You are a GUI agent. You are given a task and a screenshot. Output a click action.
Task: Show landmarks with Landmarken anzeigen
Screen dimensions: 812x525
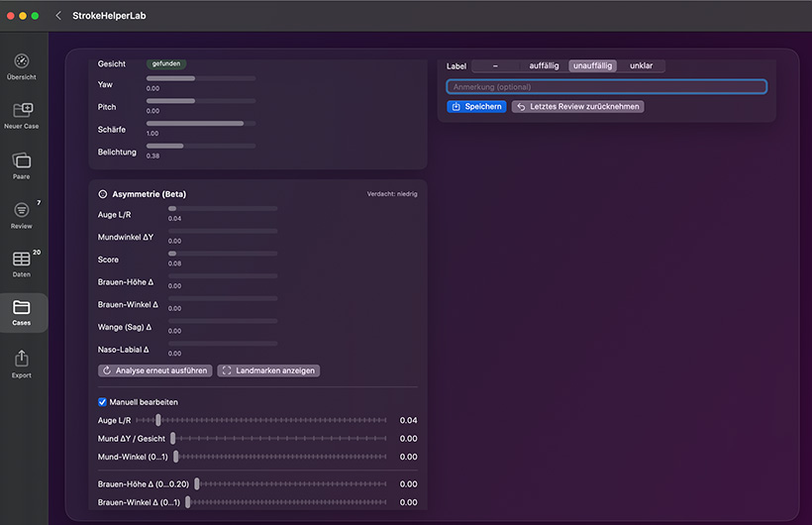click(268, 370)
